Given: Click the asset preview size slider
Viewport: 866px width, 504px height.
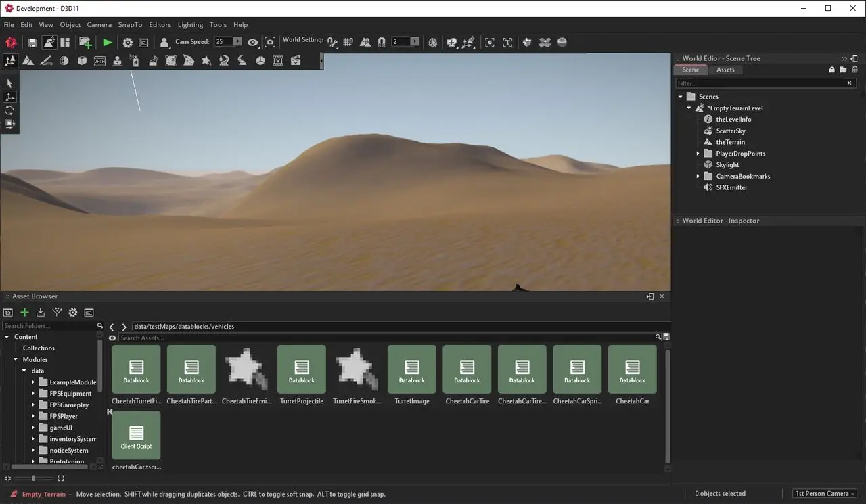Looking at the screenshot, I should pyautogui.click(x=33, y=478).
